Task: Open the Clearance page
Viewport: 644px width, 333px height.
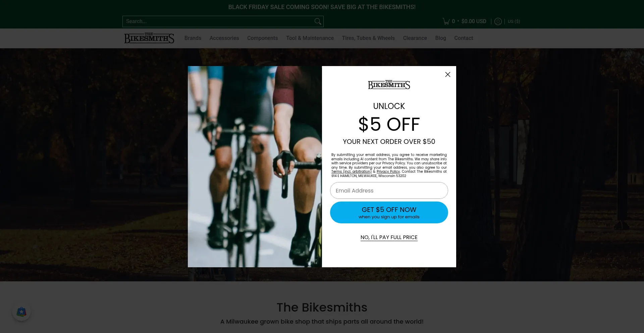Action: tap(415, 38)
